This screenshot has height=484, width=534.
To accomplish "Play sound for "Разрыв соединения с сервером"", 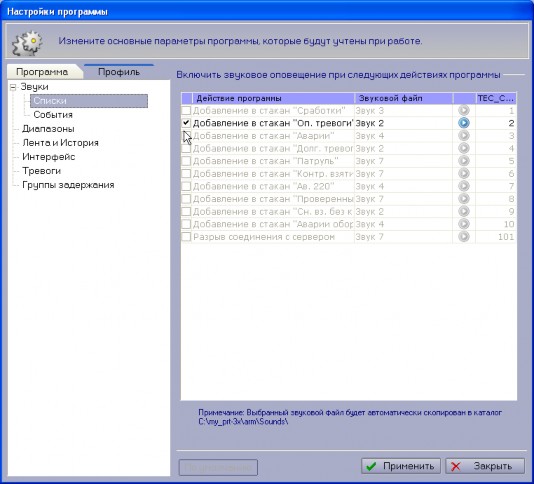I will 464,236.
